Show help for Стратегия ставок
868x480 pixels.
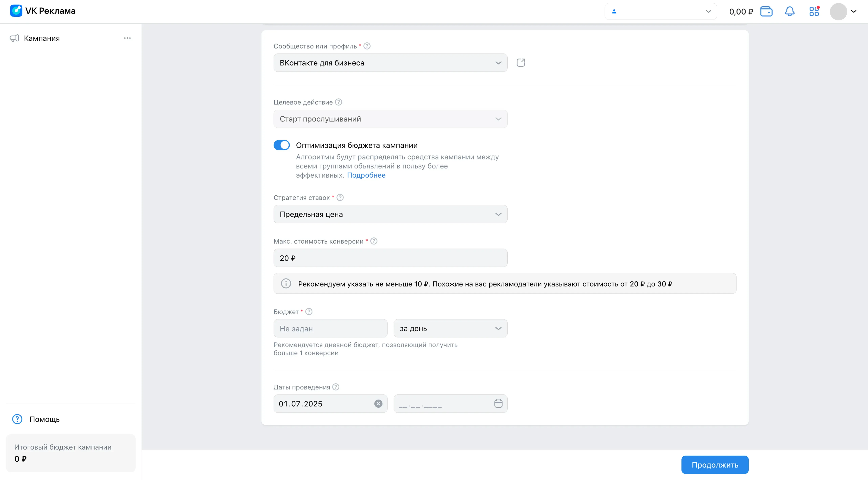click(x=340, y=198)
